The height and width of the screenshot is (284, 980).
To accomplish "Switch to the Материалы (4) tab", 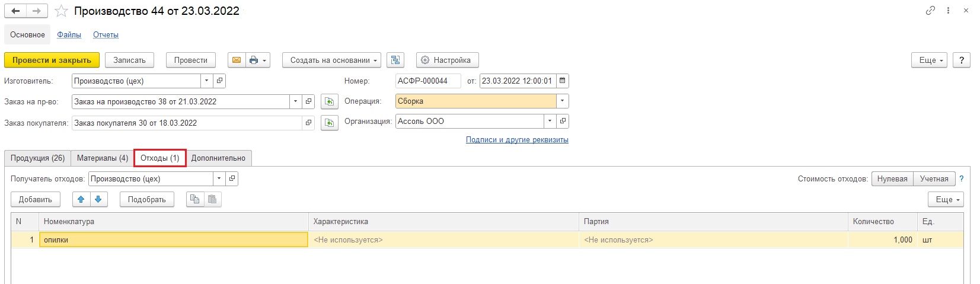I will tap(103, 158).
